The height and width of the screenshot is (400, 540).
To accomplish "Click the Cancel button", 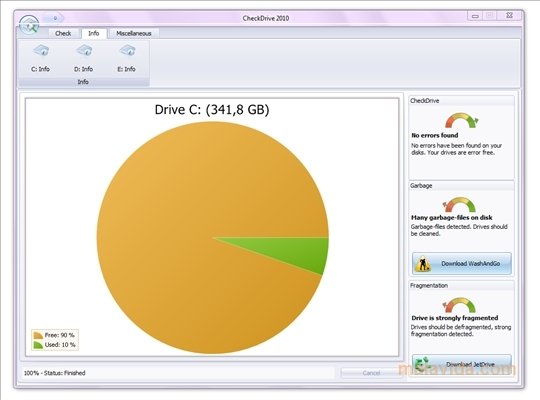I will click(371, 373).
